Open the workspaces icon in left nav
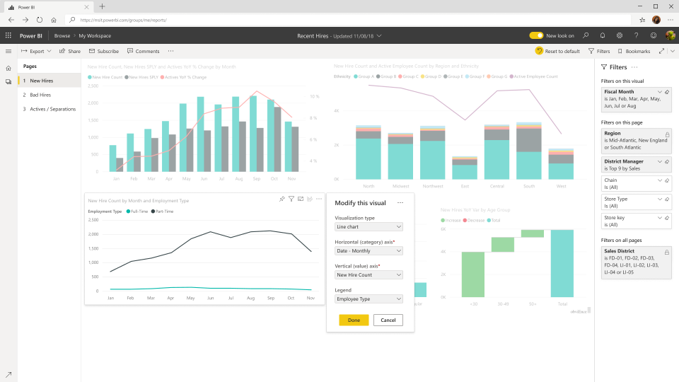This screenshot has width=679, height=382. click(x=8, y=81)
